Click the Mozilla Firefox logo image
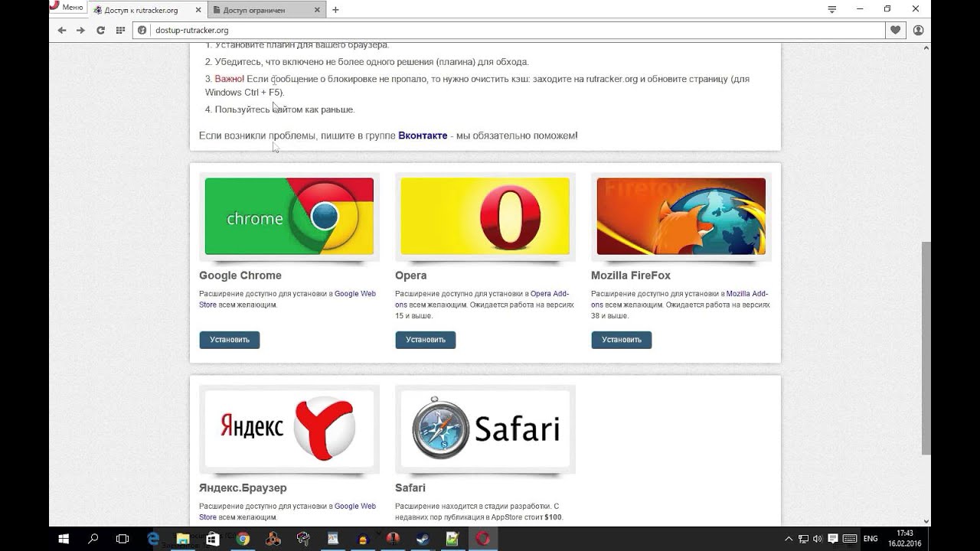980x551 pixels. [x=681, y=217]
